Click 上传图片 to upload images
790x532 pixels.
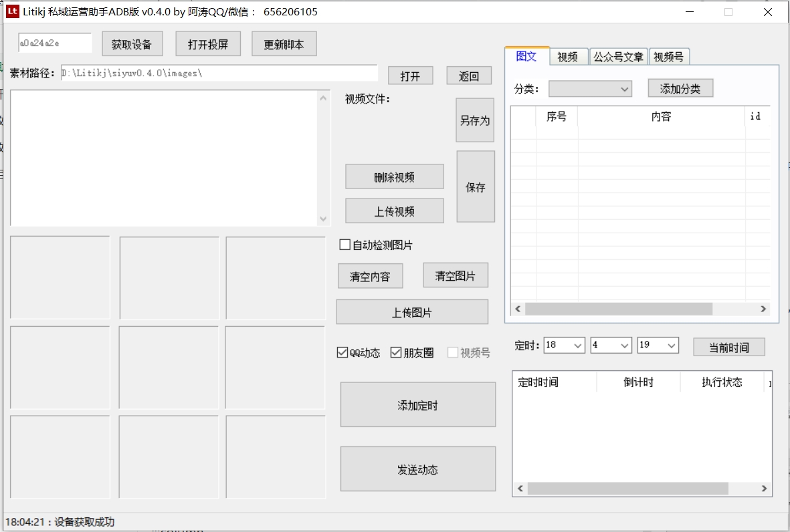(x=412, y=311)
